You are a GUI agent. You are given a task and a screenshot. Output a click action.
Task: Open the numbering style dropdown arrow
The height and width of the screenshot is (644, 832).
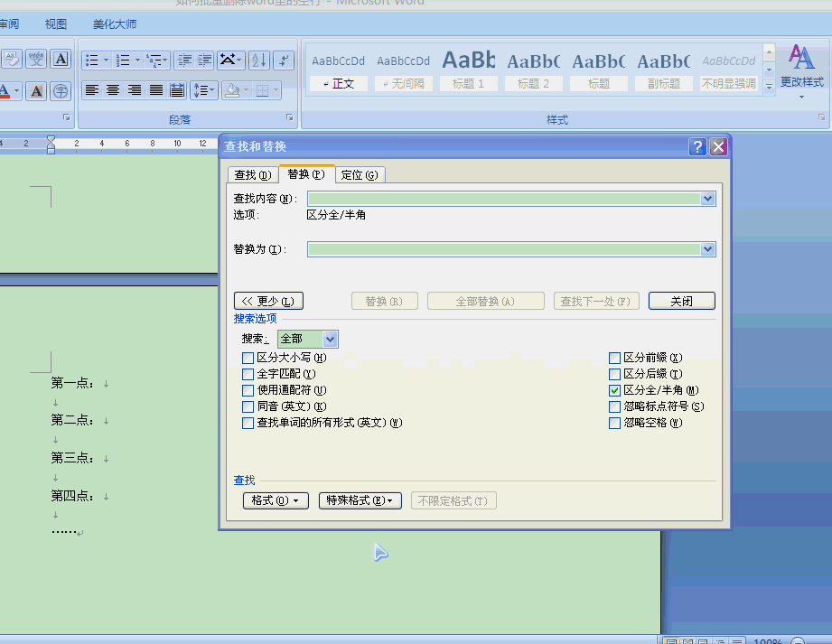coord(137,60)
